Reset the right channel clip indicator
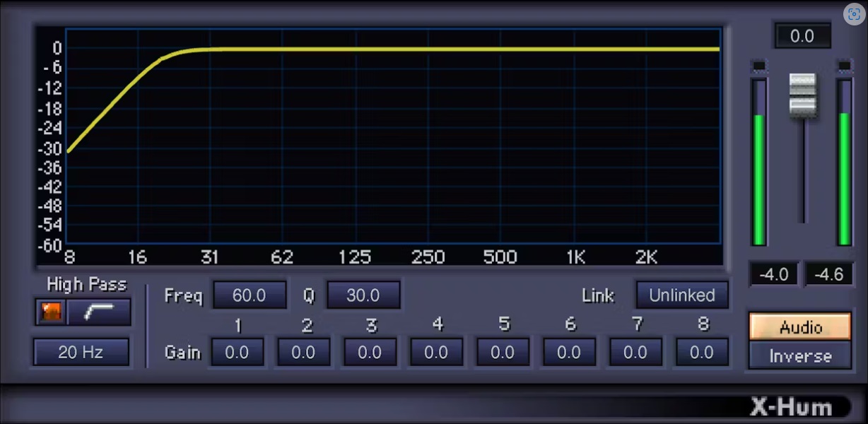The height and width of the screenshot is (424, 868). pos(845,66)
